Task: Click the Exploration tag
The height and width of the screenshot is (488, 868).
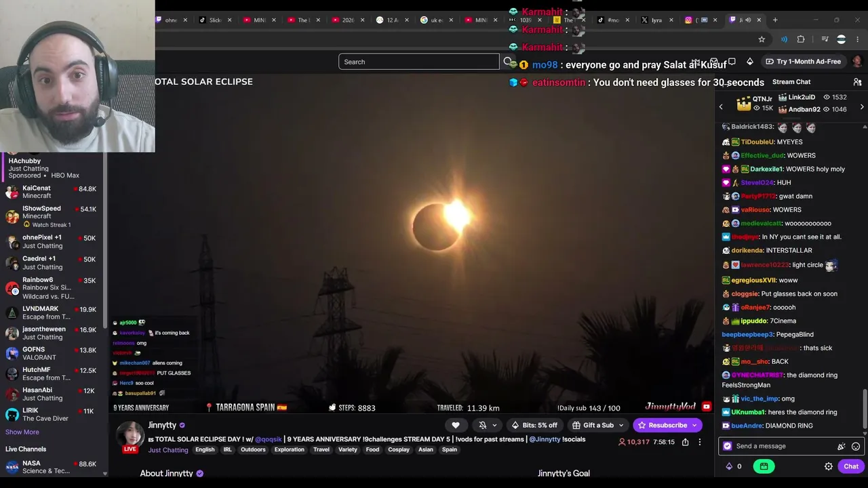Action: [x=289, y=450]
